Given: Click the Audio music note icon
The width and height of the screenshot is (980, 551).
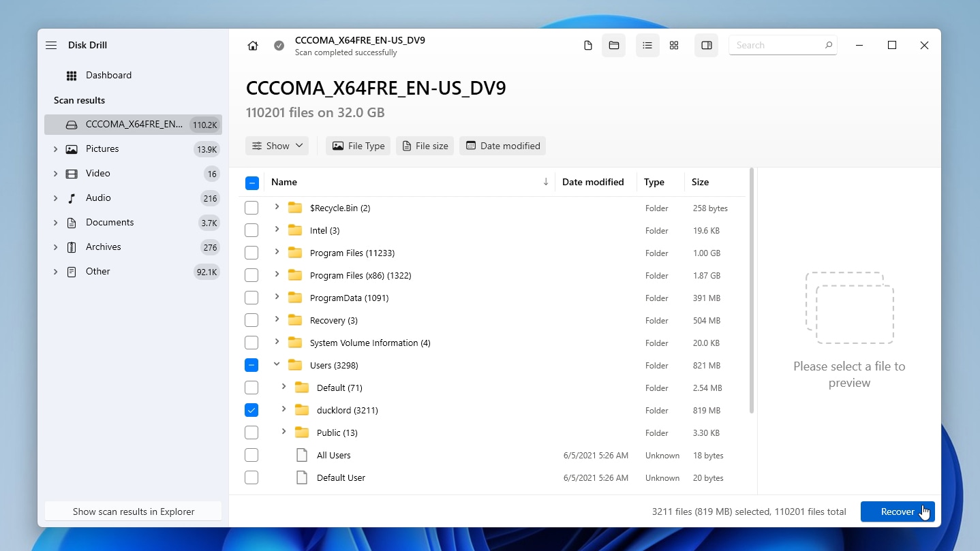Looking at the screenshot, I should (x=72, y=198).
